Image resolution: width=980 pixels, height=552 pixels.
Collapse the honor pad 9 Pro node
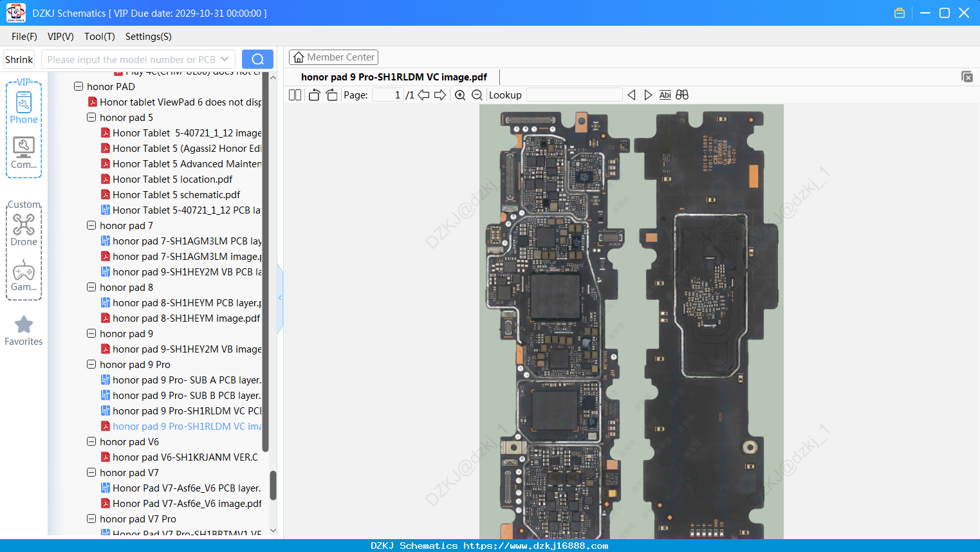(x=91, y=364)
